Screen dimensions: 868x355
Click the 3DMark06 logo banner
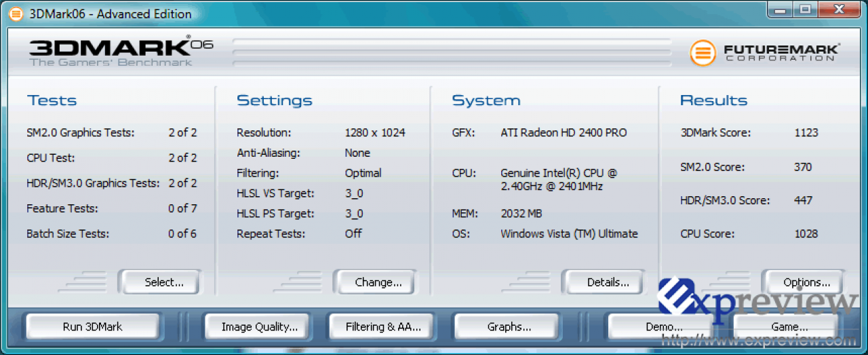[121, 52]
